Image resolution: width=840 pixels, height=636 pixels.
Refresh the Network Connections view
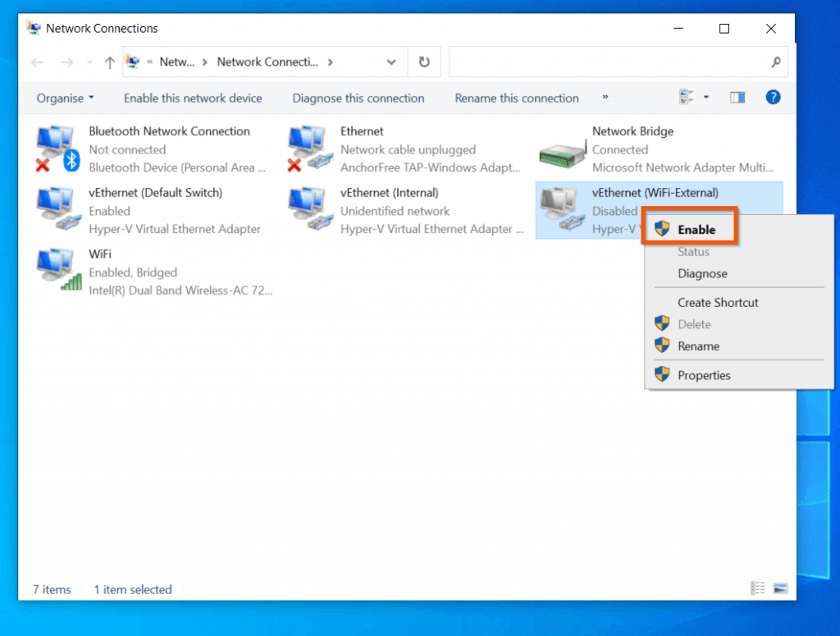(424, 62)
